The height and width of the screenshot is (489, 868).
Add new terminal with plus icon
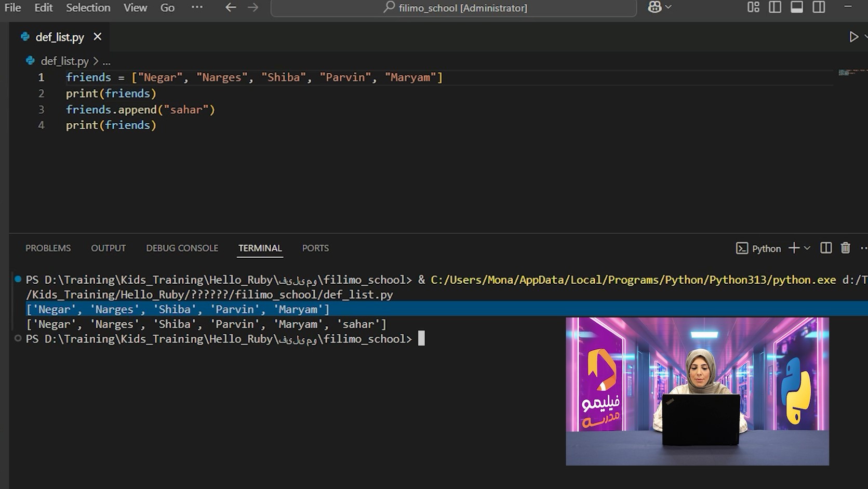point(794,248)
